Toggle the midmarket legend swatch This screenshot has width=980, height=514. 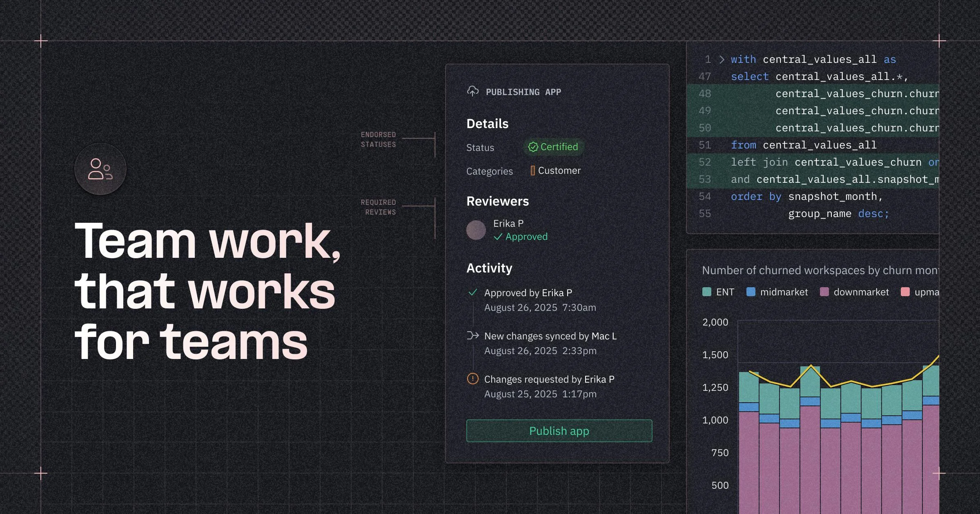click(751, 292)
